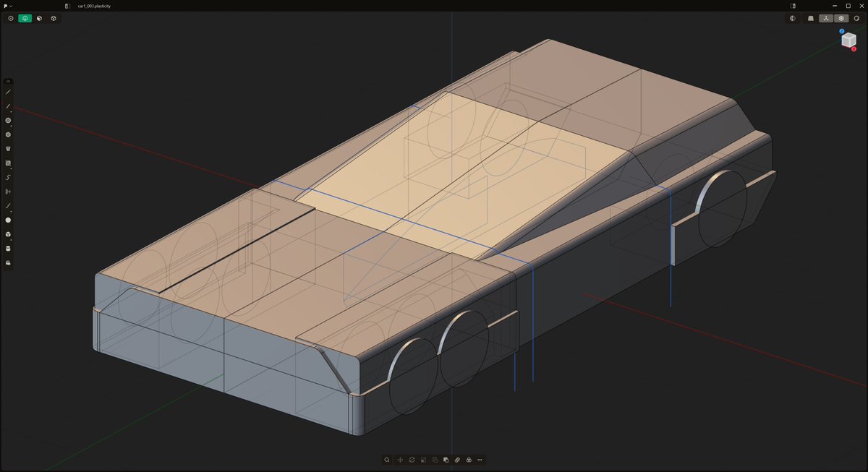Click the attach/link icon in bottom toolbar

click(458, 460)
